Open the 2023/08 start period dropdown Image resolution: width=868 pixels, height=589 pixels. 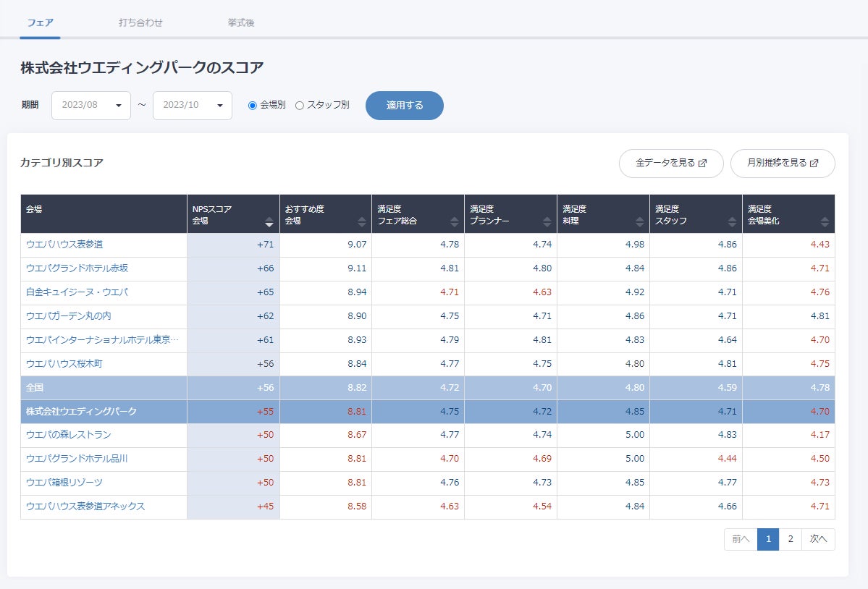(91, 106)
